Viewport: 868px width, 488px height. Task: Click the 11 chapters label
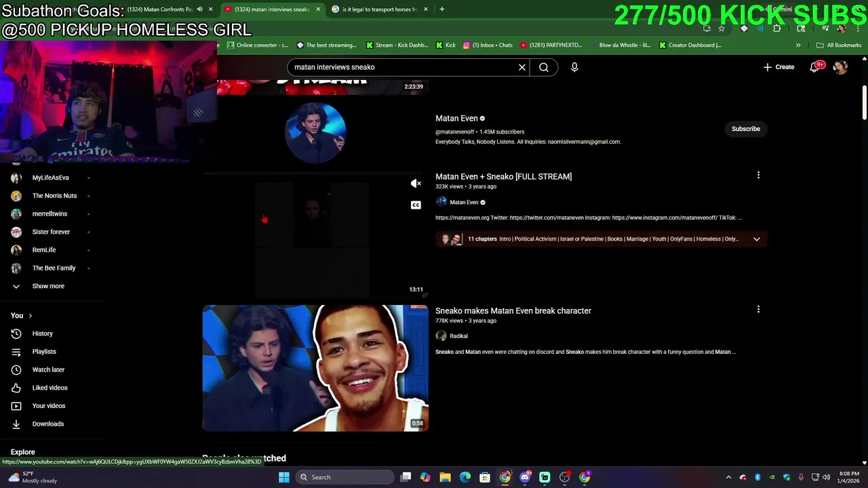click(482, 239)
